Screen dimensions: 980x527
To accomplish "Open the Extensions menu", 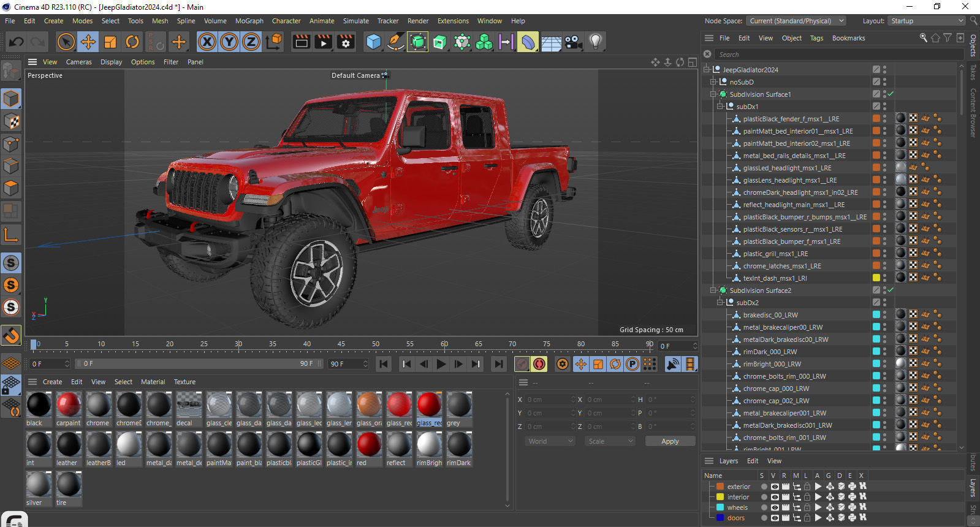I will (x=453, y=21).
